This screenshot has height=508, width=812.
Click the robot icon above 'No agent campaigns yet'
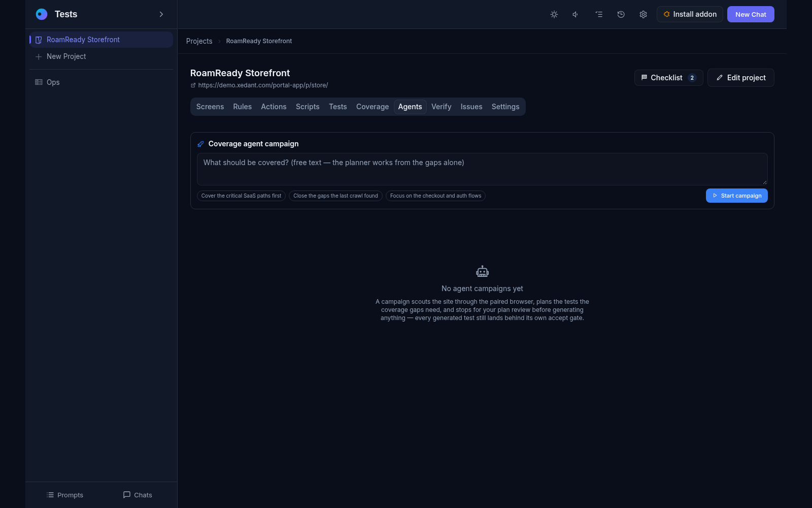pyautogui.click(x=482, y=272)
